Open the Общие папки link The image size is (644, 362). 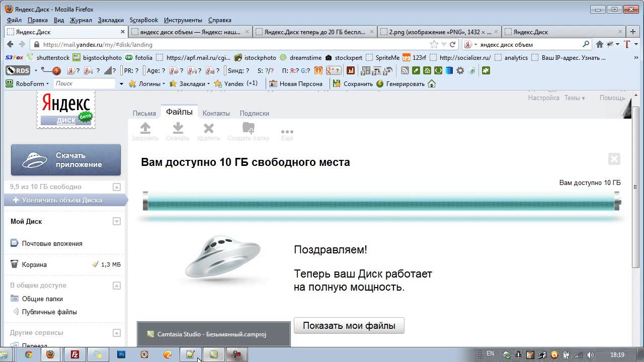click(x=42, y=299)
